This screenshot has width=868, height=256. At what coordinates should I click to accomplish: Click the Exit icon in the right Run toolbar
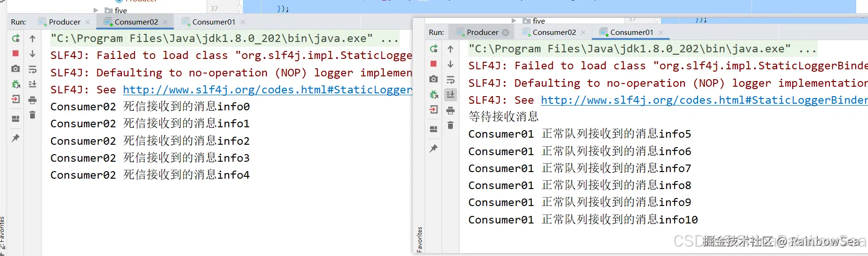[x=434, y=109]
